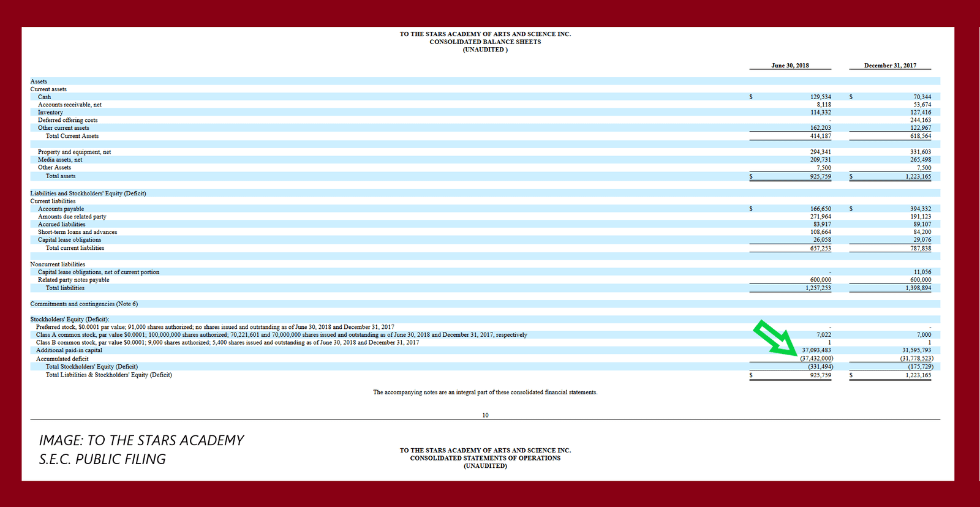The width and height of the screenshot is (980, 507).
Task: Select capital lease obligations value 29,076
Action: 922,240
